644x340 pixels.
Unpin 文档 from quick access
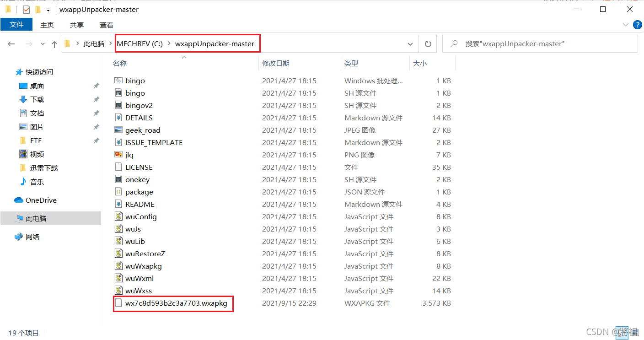[96, 113]
